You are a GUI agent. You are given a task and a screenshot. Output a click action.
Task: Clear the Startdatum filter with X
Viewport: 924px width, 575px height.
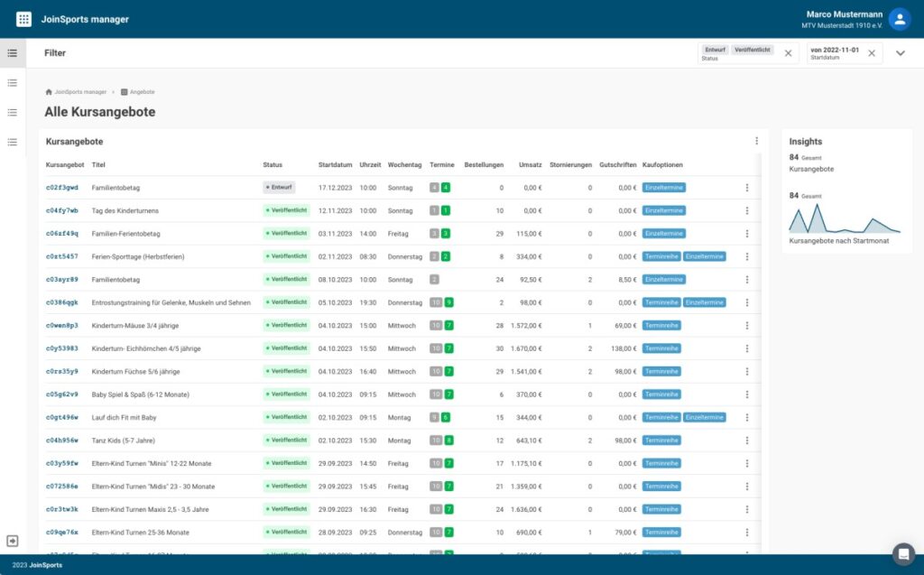coord(872,53)
